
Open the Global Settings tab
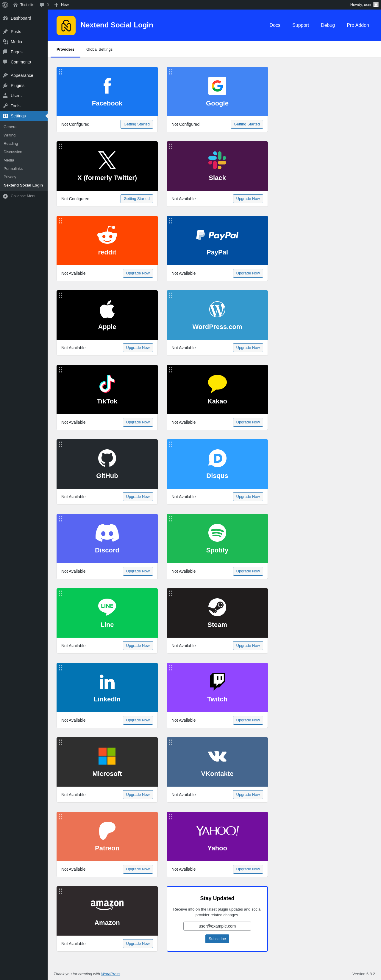(99, 49)
